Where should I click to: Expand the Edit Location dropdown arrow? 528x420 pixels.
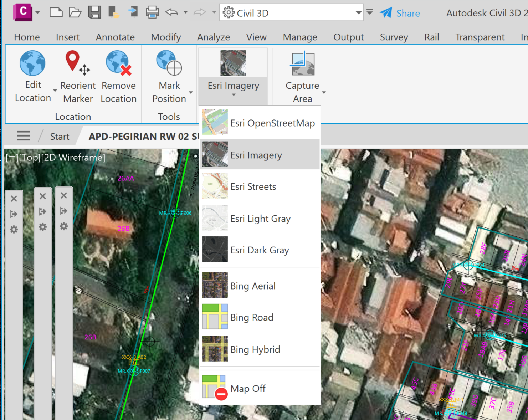(x=55, y=91)
